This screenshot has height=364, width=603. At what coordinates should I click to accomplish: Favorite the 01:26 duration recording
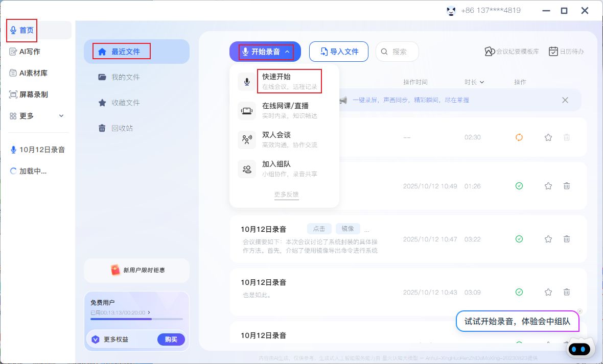tap(548, 186)
